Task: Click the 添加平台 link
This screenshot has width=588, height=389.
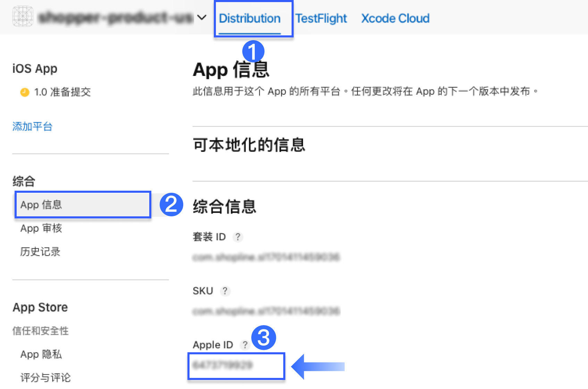Action: tap(32, 127)
